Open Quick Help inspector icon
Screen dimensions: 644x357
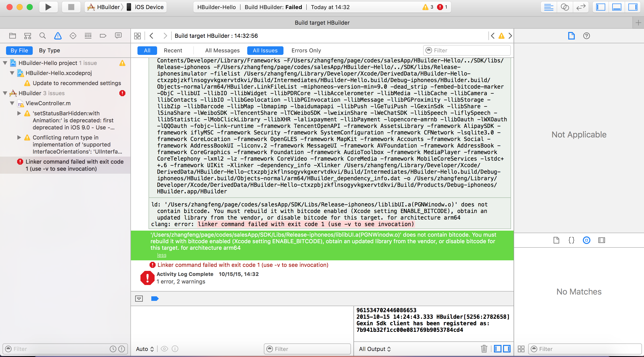586,36
